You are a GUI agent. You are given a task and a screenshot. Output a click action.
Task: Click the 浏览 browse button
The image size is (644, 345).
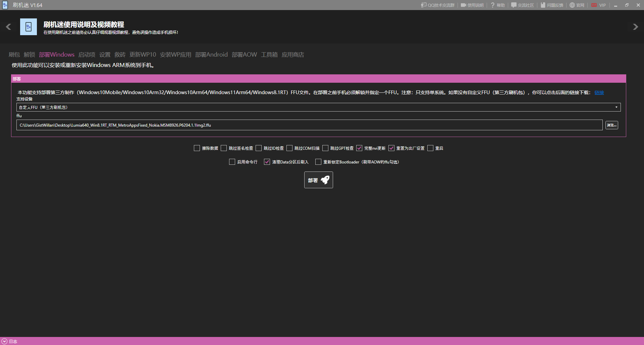click(611, 125)
